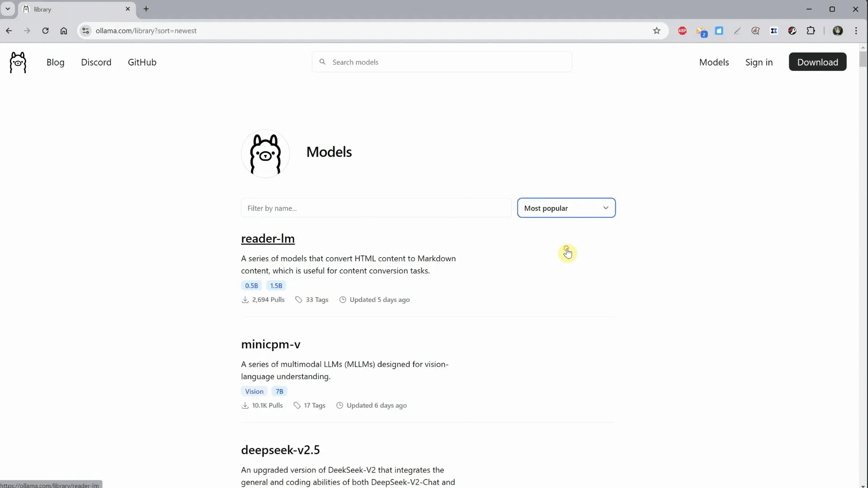This screenshot has height=488, width=868.
Task: Open the Chrome profile avatar
Action: (838, 31)
